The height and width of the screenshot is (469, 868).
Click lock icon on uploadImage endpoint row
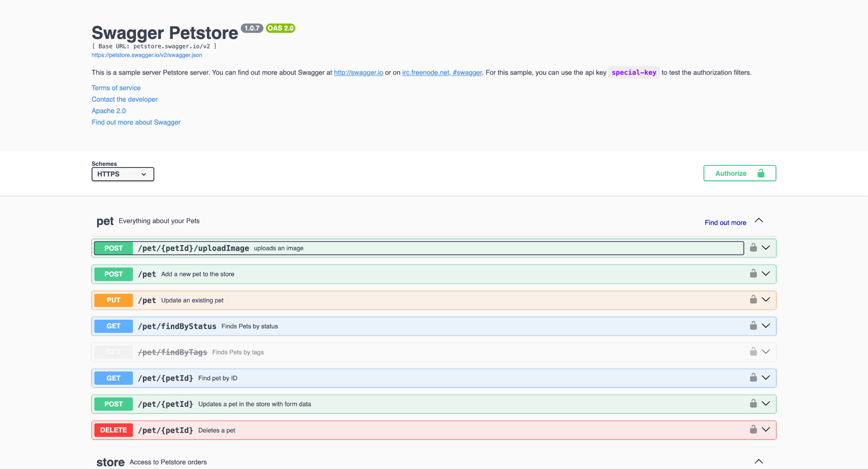pyautogui.click(x=753, y=248)
